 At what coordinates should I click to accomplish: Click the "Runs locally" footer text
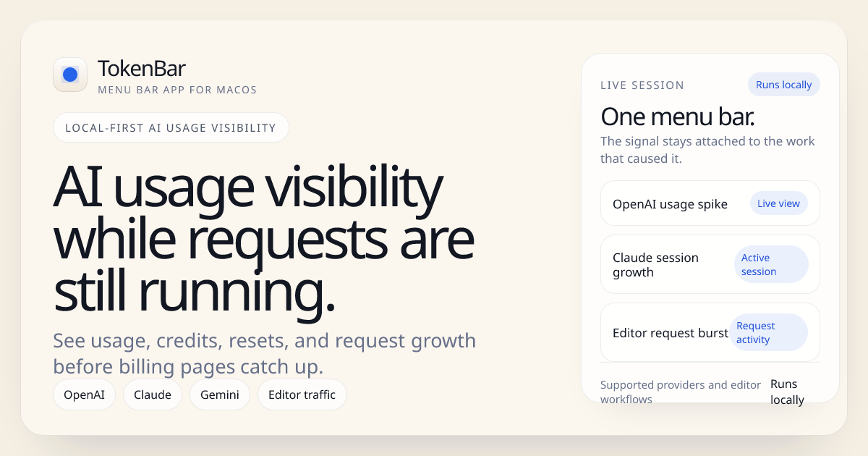(x=788, y=392)
